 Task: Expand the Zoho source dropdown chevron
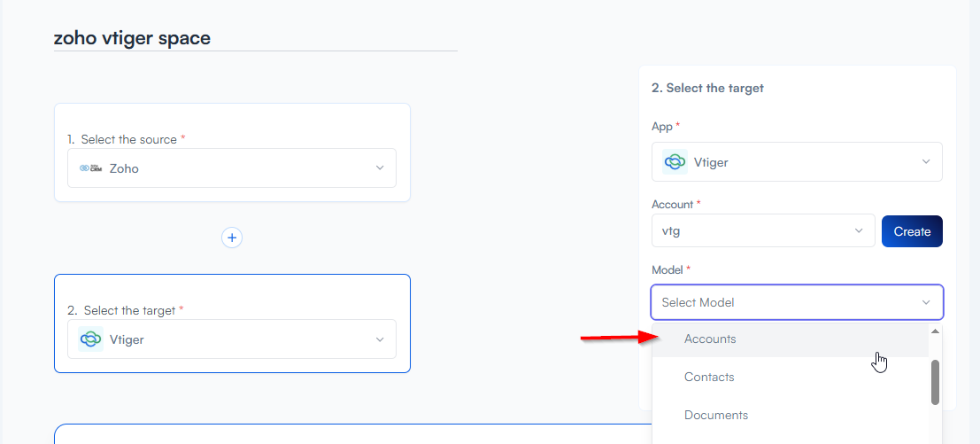click(x=380, y=168)
